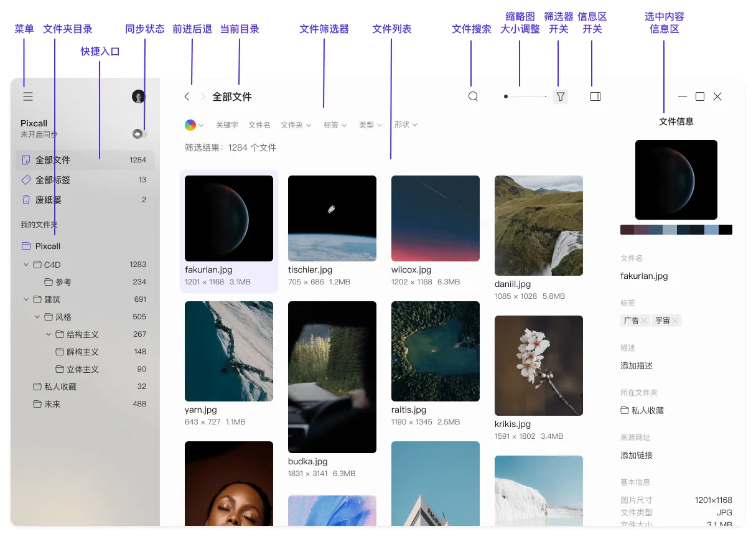Open the 类型 filter dropdown
Viewport: 756px width, 539px height.
pos(370,125)
